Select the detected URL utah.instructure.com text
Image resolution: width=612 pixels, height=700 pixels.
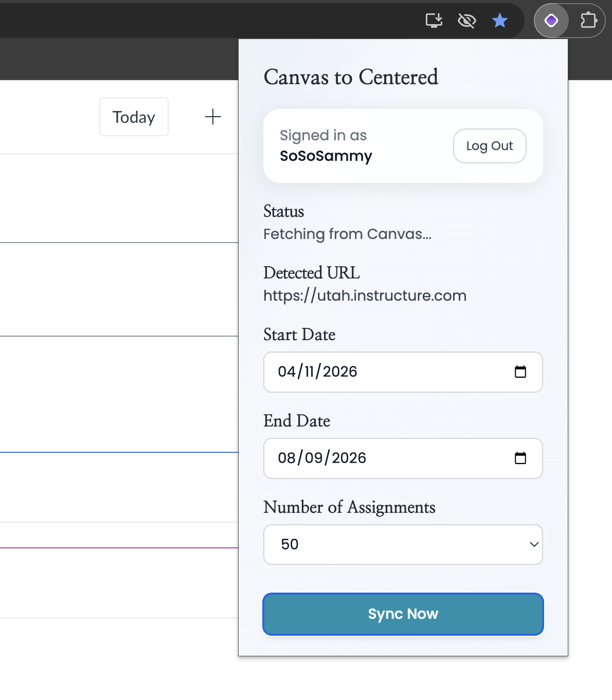365,296
